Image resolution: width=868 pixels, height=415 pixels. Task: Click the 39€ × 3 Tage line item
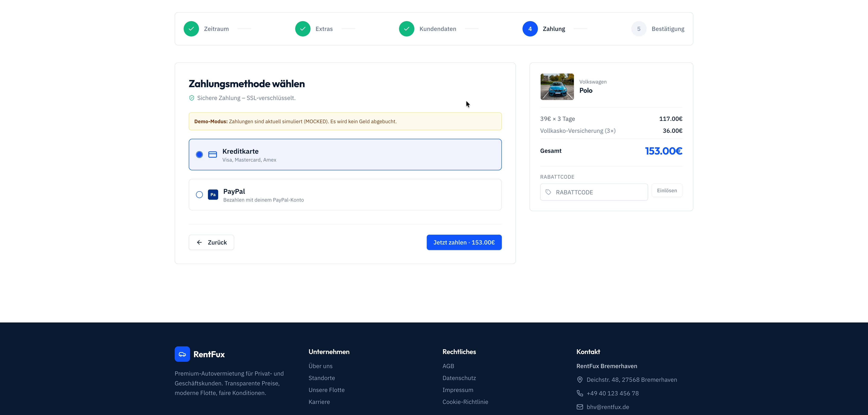557,119
